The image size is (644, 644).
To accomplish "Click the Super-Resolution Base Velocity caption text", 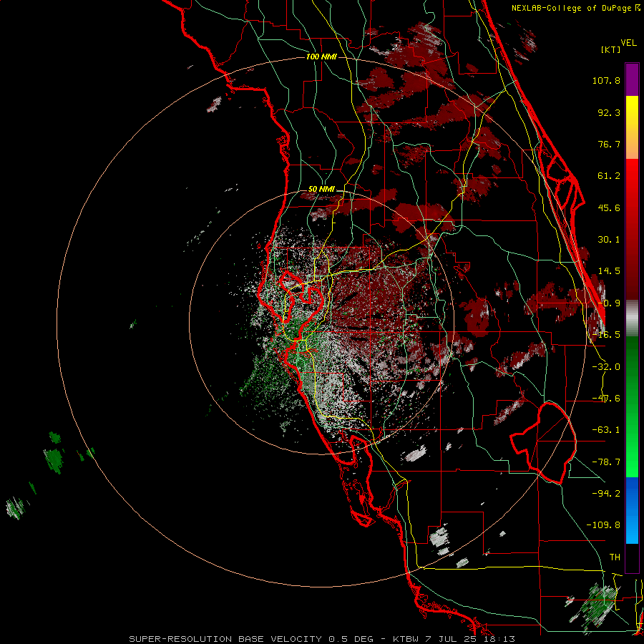I will click(x=322, y=639).
